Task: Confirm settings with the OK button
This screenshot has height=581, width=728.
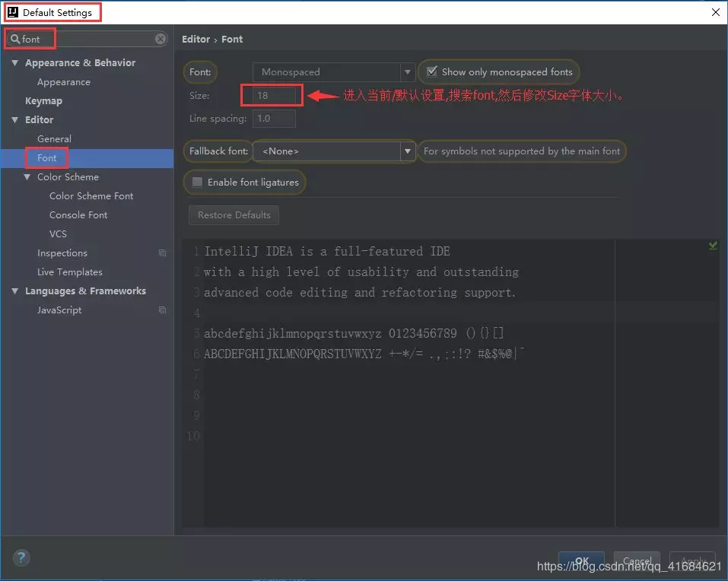Action: 581,560
